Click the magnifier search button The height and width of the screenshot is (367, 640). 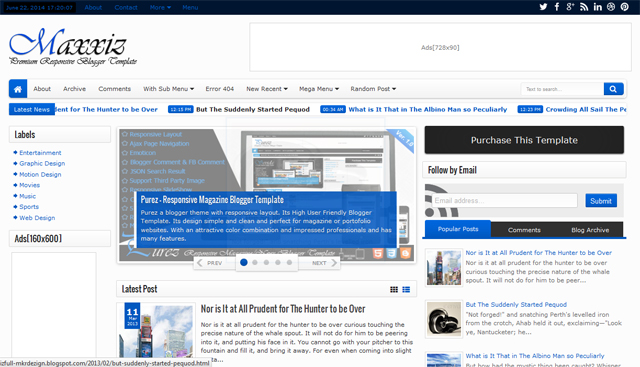[x=613, y=89]
